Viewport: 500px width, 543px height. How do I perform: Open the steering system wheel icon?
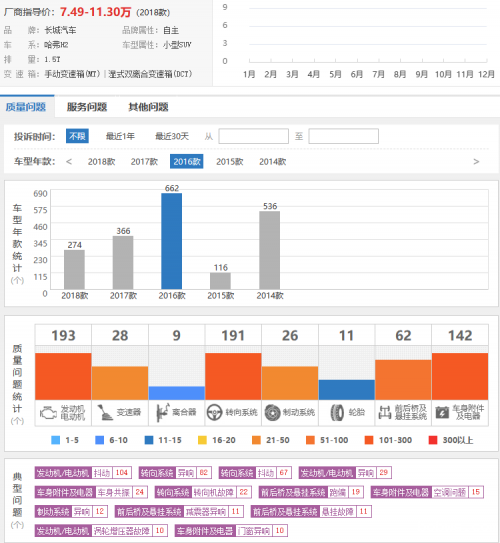coord(214,412)
